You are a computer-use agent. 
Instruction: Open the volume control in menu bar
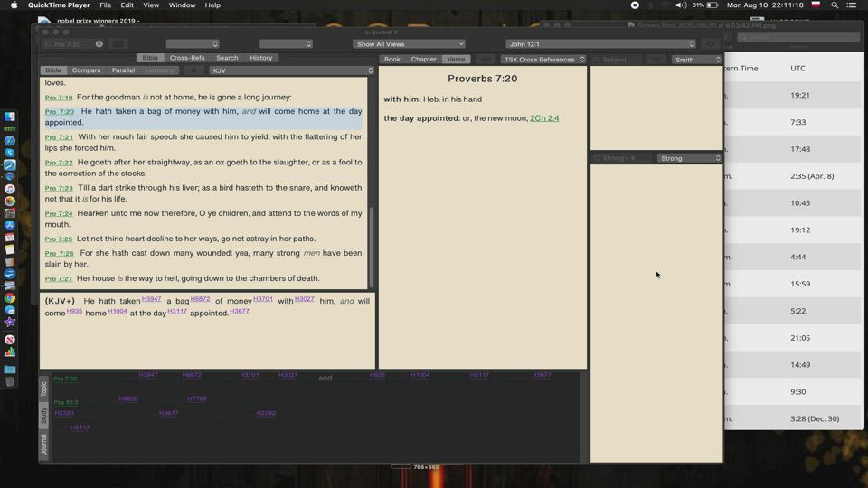tap(681, 5)
